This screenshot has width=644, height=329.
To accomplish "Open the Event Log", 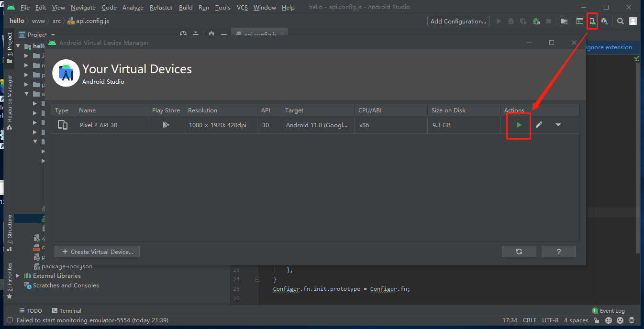I will pos(608,311).
